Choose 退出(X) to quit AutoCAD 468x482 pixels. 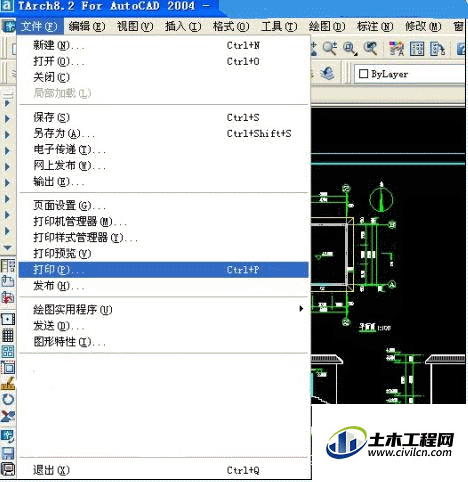pos(163,470)
